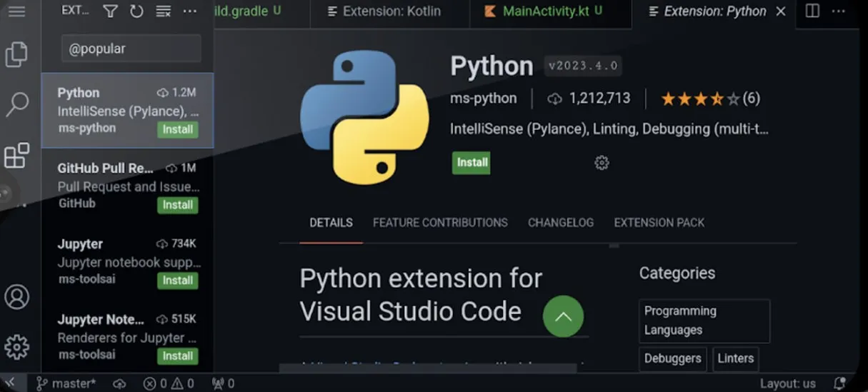Viewport: 868px width, 392px height.
Task: Click the green scroll-to-top arrow button
Action: tap(563, 316)
